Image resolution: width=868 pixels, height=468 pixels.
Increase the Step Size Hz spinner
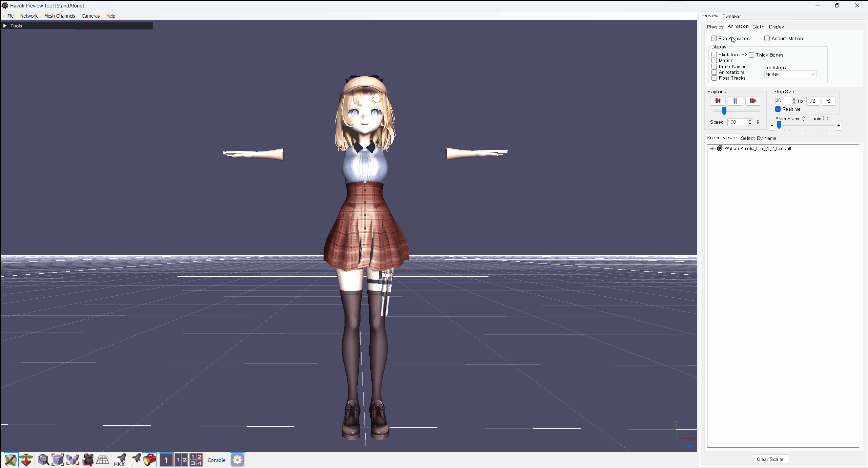tap(794, 99)
